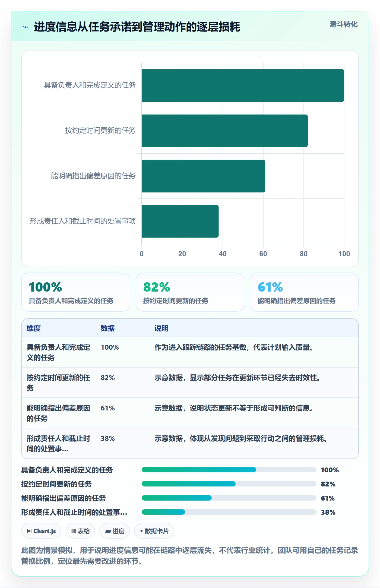Screen dimensions: 380x588
Task: Click chart axis label 形成责任人和截止时间的处置事项
Action: tap(83, 221)
